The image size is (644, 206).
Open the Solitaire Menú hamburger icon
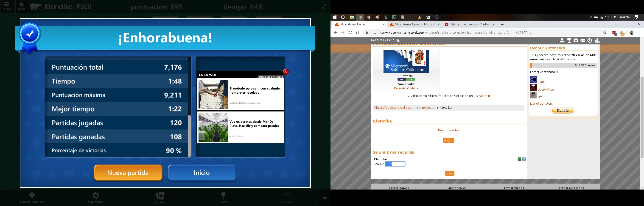click(x=7, y=6)
